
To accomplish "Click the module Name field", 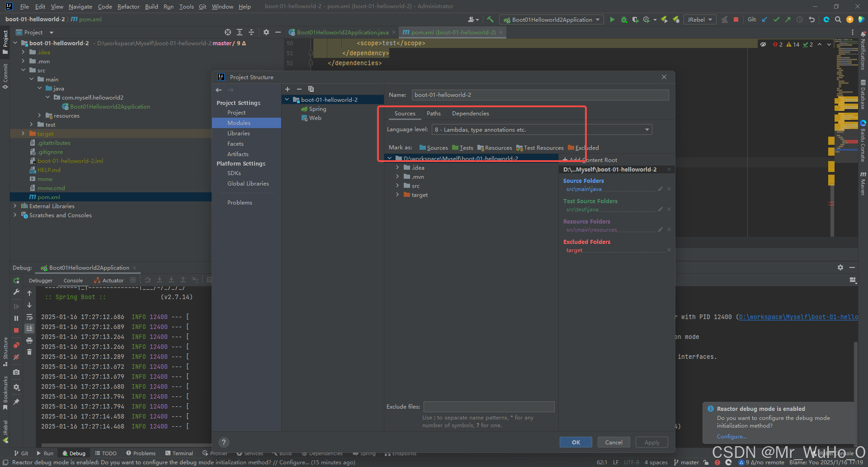I will (540, 95).
